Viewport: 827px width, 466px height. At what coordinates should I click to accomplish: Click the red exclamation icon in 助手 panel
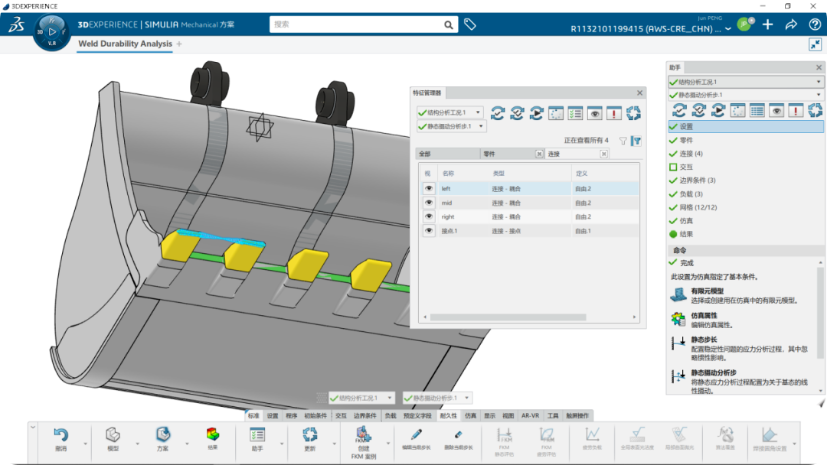click(x=796, y=110)
